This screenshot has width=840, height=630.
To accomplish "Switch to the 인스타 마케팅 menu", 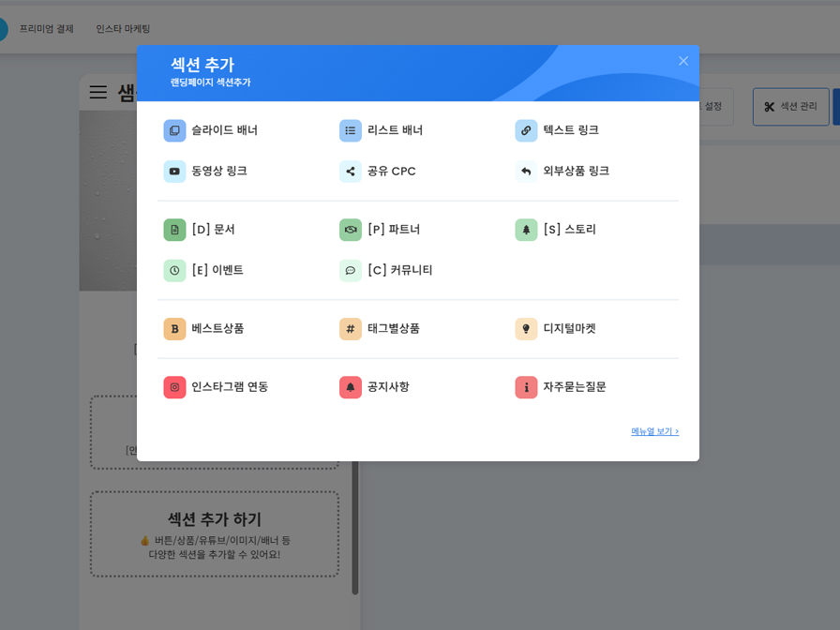I will (x=123, y=28).
